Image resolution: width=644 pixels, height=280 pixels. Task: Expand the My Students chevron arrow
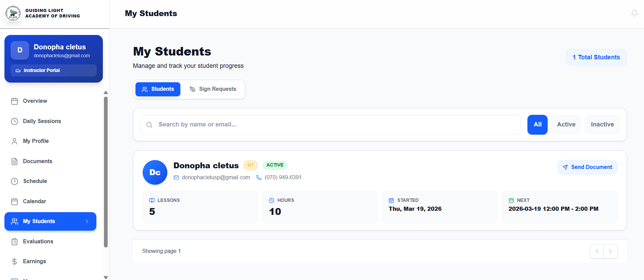(x=87, y=221)
